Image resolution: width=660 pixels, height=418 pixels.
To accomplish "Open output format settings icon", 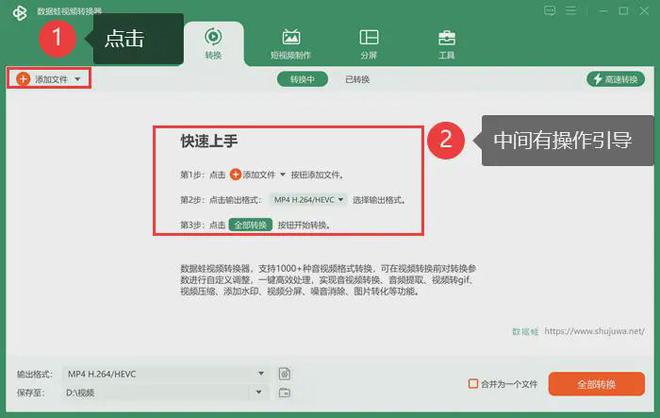I will [285, 374].
